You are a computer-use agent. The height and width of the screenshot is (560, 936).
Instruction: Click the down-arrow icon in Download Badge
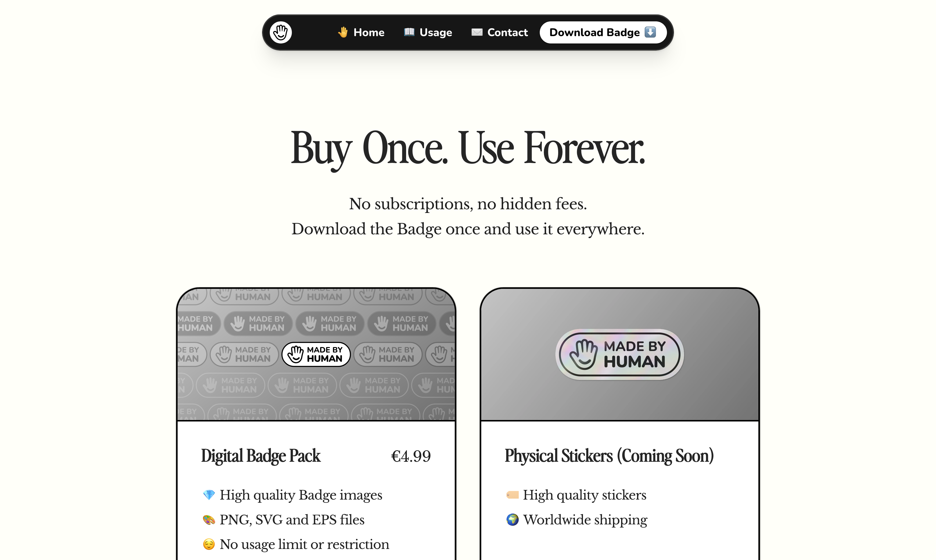click(650, 32)
